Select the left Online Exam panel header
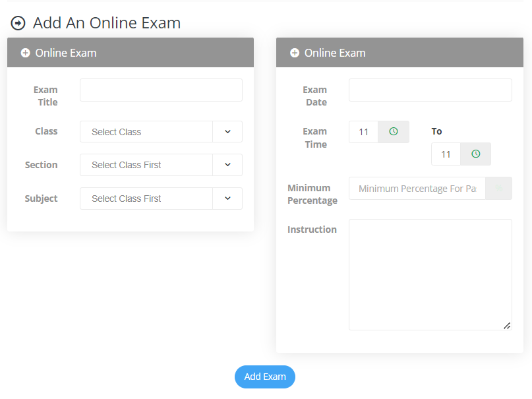This screenshot has width=532, height=399. tap(130, 52)
